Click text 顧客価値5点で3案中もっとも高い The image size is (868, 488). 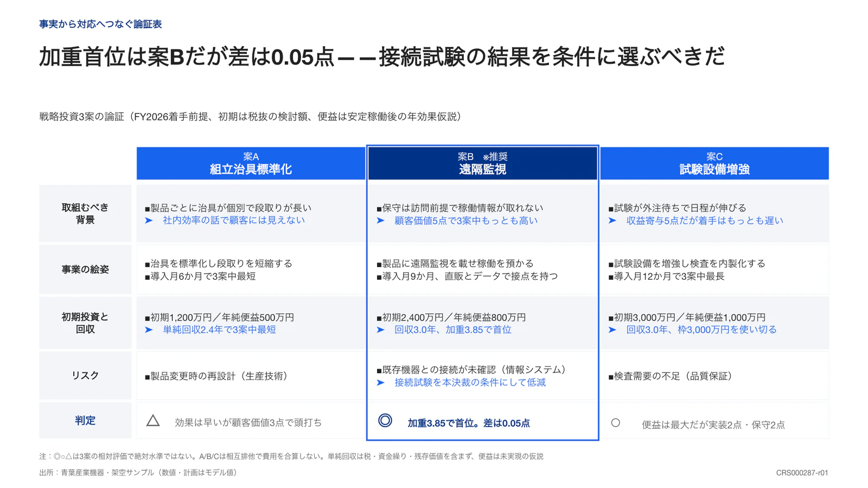coord(466,221)
